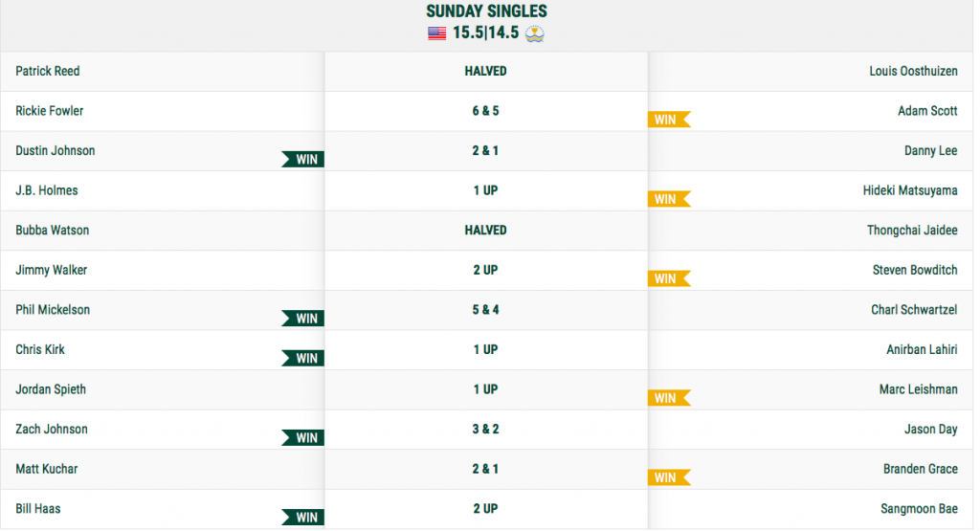Click Chris Kirk's green WIN badge
980x531 pixels.
pos(302,358)
